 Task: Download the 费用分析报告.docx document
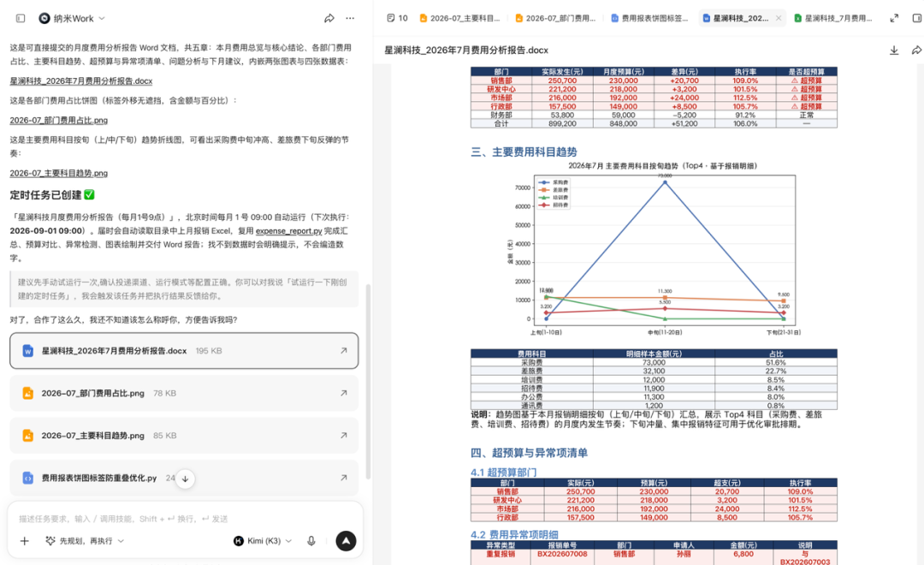(894, 51)
